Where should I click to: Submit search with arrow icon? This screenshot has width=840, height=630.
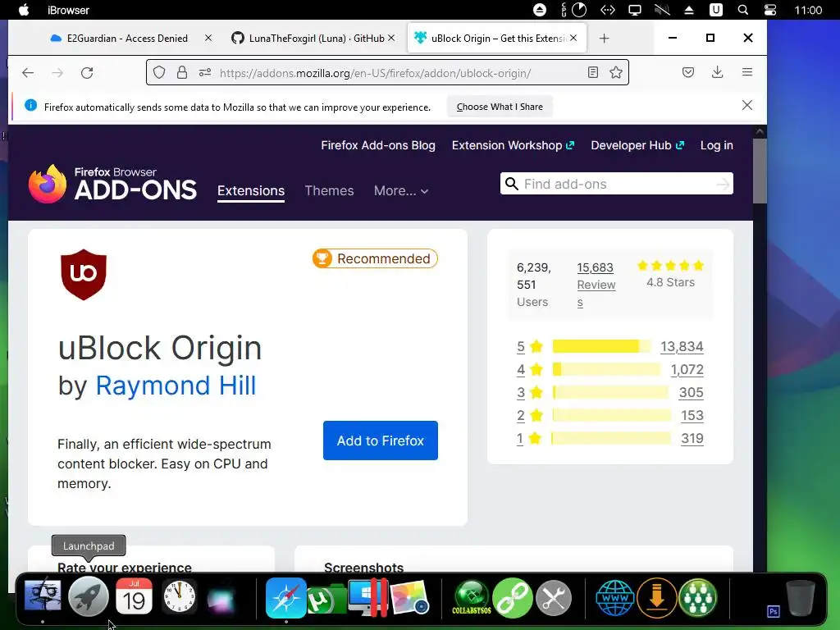724,185
